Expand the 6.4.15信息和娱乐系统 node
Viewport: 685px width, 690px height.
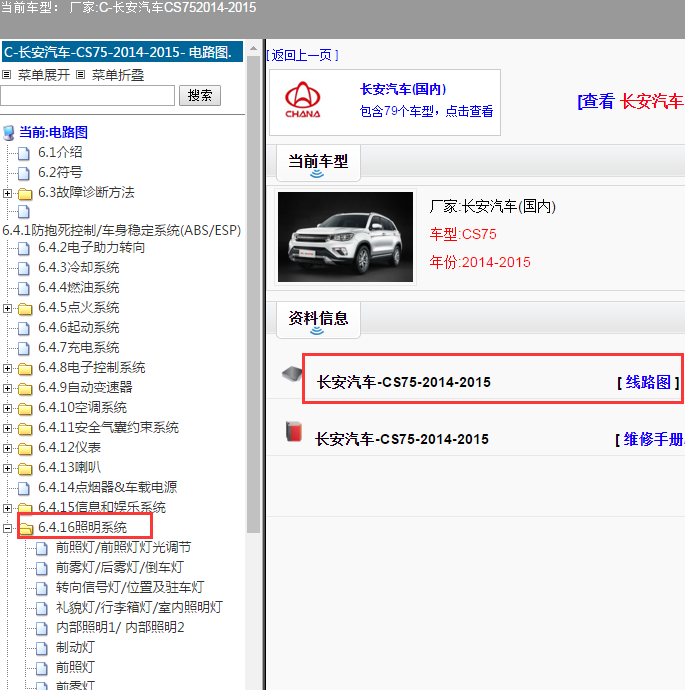[7, 508]
